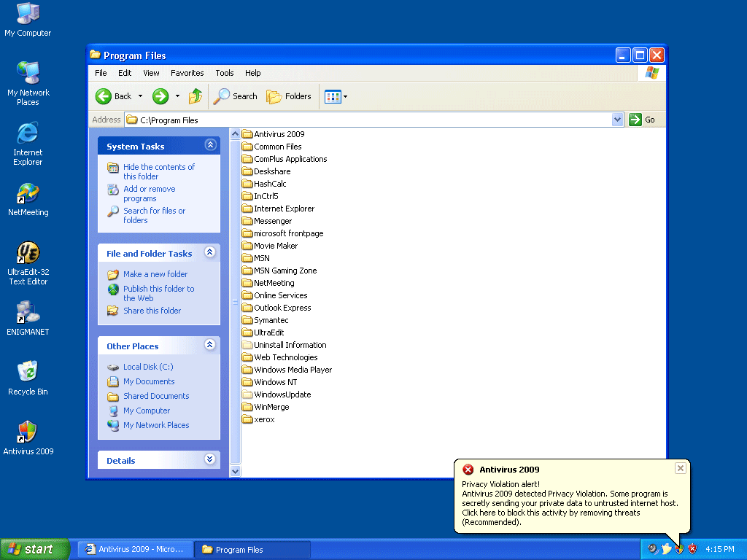The image size is (747, 560).
Task: Expand the Details panel
Action: click(x=210, y=459)
